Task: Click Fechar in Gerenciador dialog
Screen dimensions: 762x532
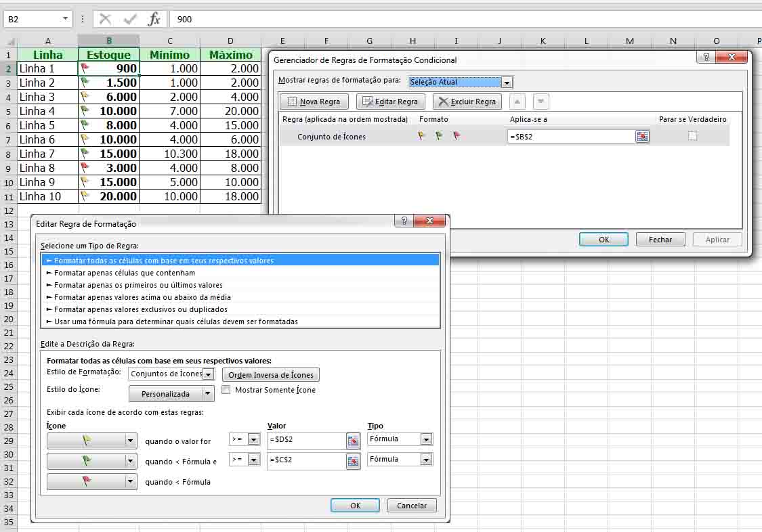Action: (660, 240)
